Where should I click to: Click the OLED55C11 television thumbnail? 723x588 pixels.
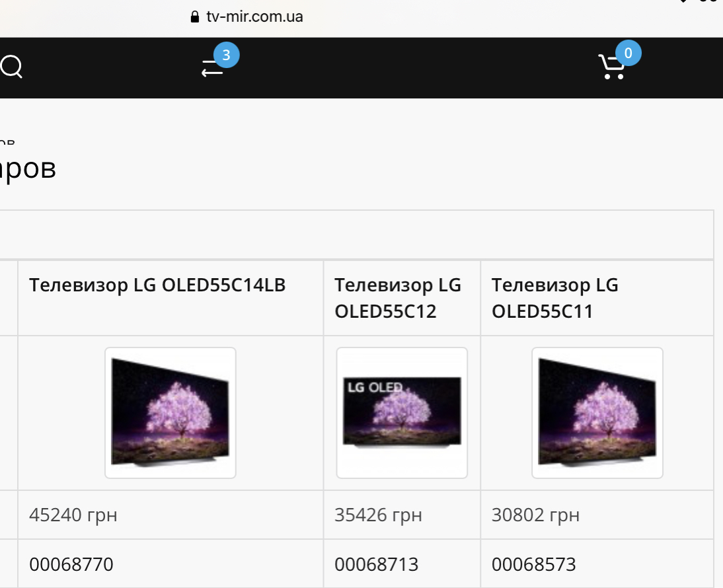pos(597,413)
